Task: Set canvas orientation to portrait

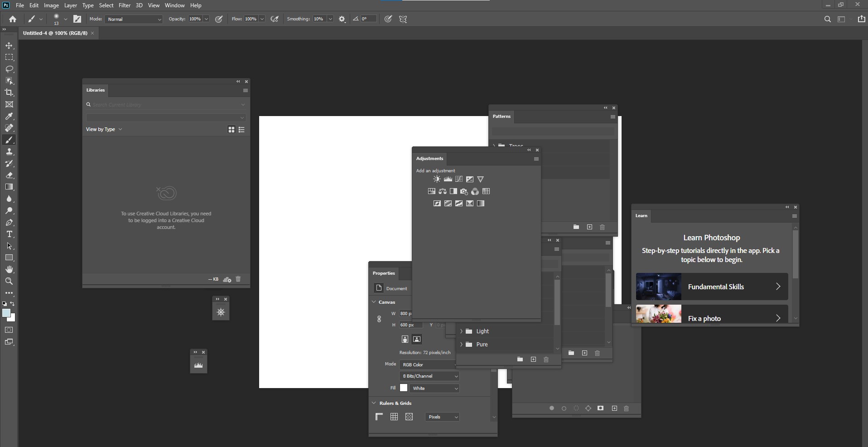Action: [405, 339]
